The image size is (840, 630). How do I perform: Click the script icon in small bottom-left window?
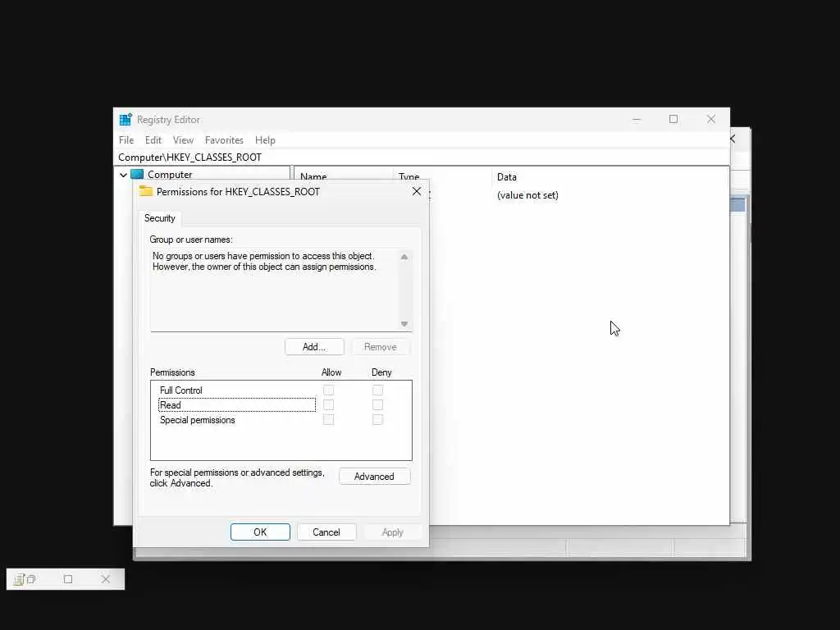[x=19, y=579]
